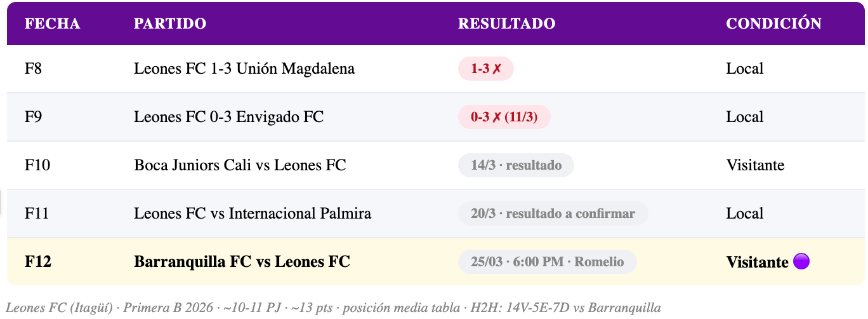Click the Local condition in F11 row

(x=744, y=214)
